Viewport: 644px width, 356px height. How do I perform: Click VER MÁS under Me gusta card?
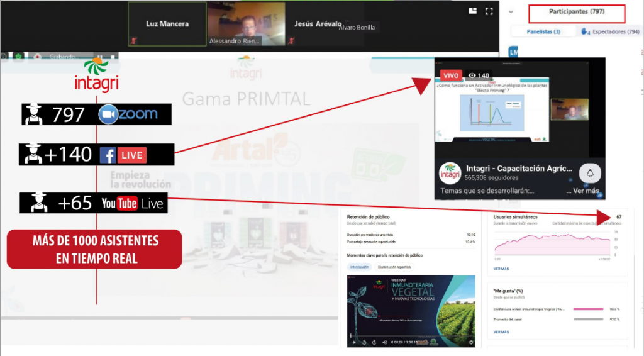pyautogui.click(x=501, y=331)
